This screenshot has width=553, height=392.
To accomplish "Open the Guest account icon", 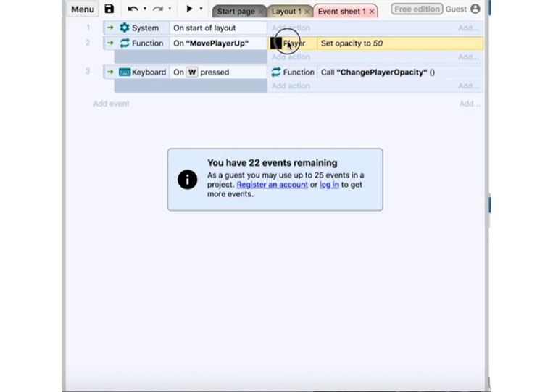I will click(x=475, y=9).
